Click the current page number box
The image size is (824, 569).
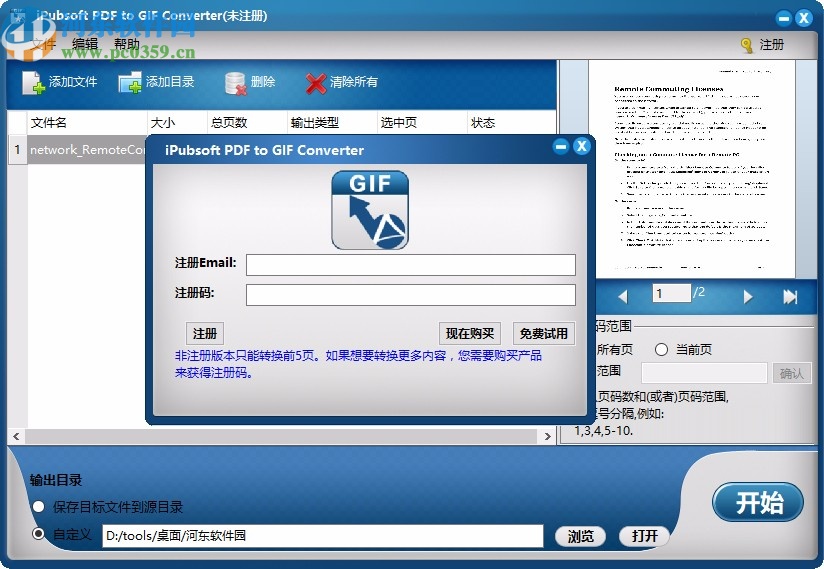click(x=672, y=293)
